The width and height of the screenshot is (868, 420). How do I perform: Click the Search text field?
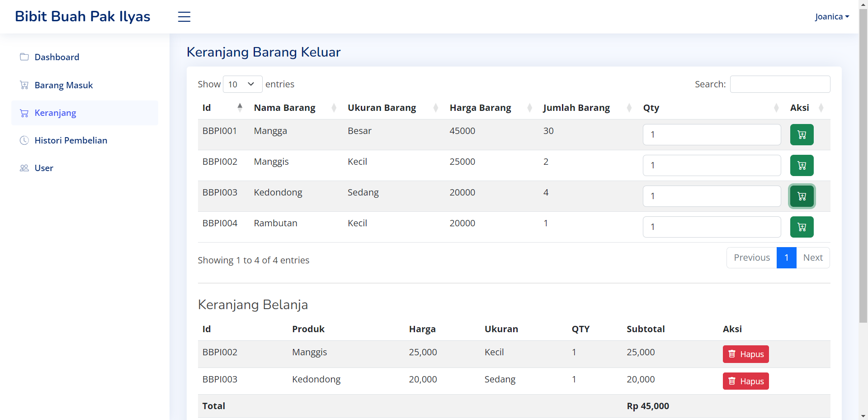click(x=779, y=84)
